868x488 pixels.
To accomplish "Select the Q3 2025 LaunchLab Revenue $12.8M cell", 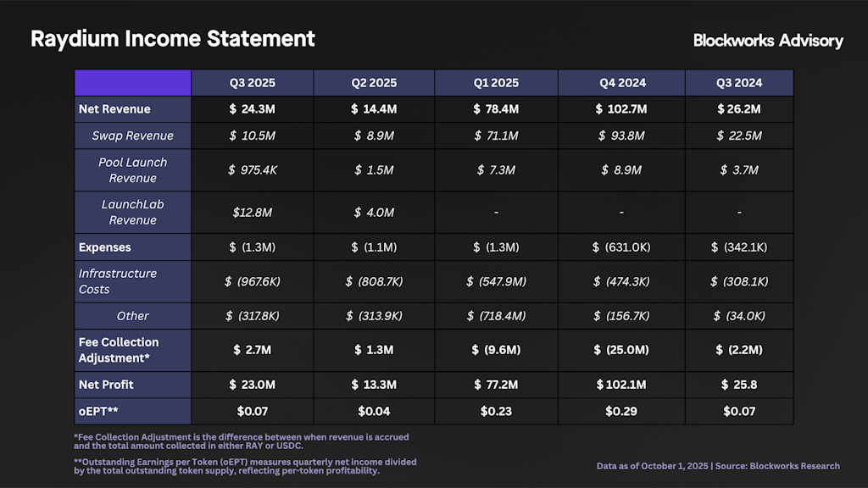I will pyautogui.click(x=252, y=212).
